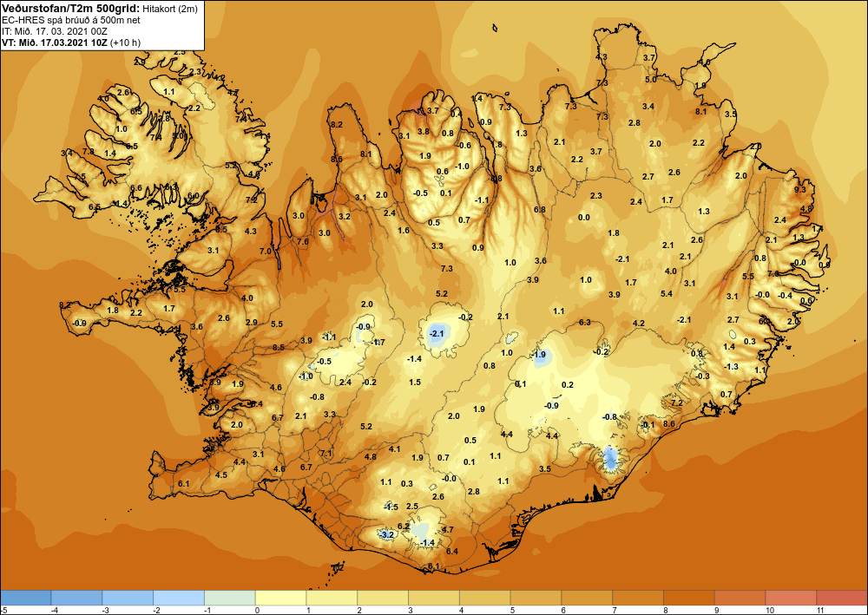Screen dimensions: 868x615
Task: Click the title 'Veðurstofan/T2m 500grid:'
Action: (71, 9)
